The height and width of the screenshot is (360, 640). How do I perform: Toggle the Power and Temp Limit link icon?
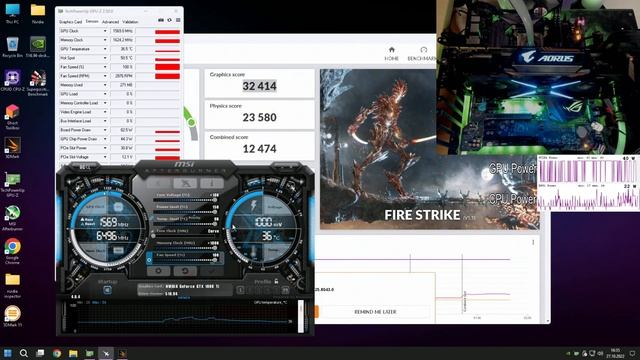tap(152, 218)
